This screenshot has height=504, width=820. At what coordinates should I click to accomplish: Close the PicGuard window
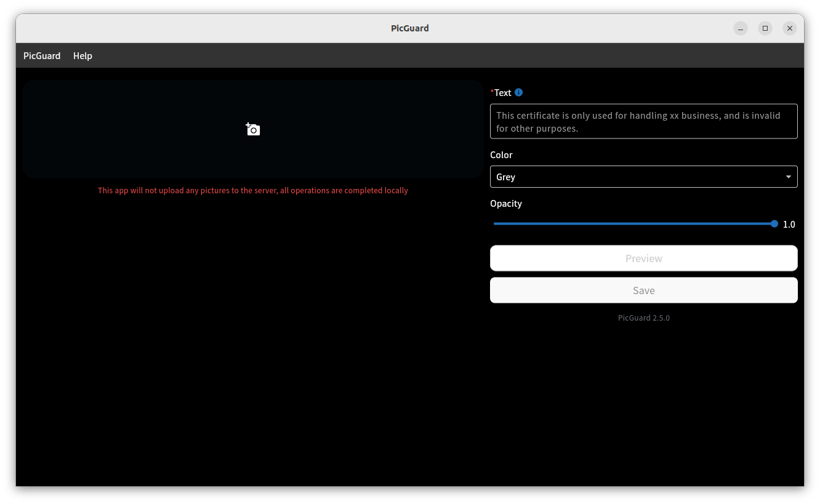click(790, 28)
